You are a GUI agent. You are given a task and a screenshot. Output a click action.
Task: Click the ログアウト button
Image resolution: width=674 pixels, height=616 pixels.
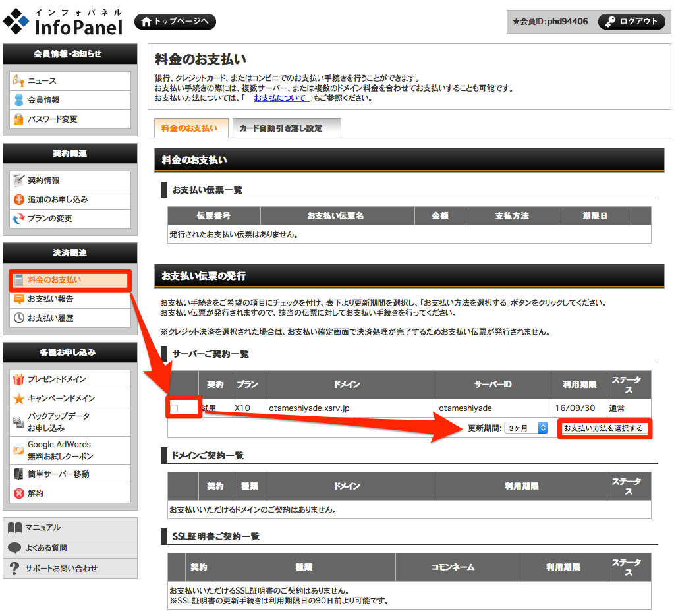click(631, 22)
